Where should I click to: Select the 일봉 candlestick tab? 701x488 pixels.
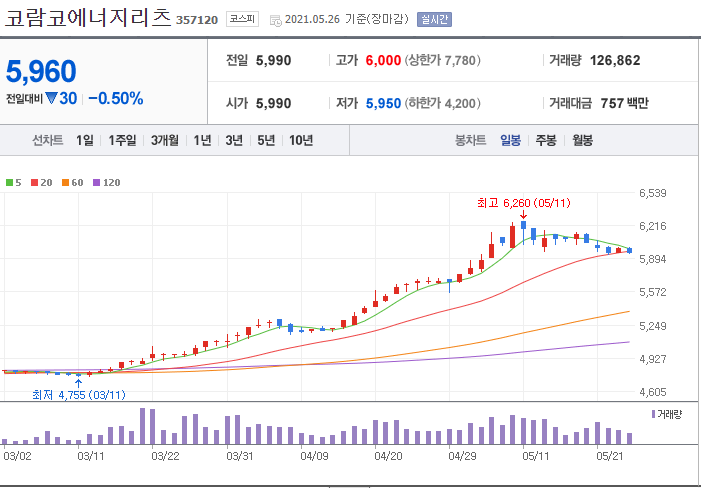pos(511,141)
